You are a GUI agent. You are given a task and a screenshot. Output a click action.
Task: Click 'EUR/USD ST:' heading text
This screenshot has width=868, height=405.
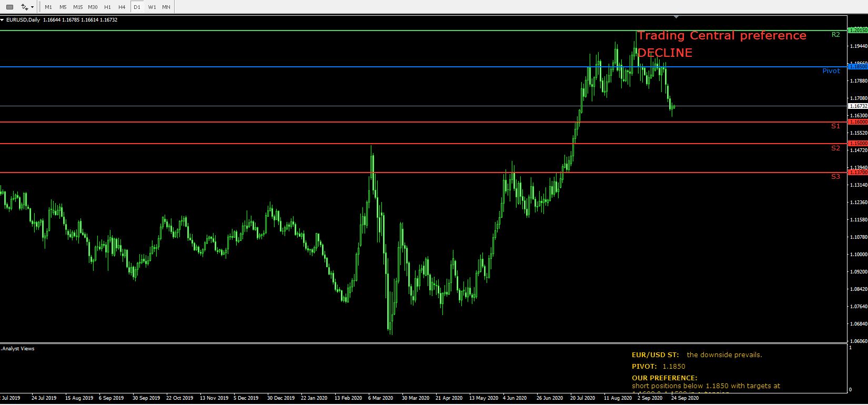pos(655,355)
